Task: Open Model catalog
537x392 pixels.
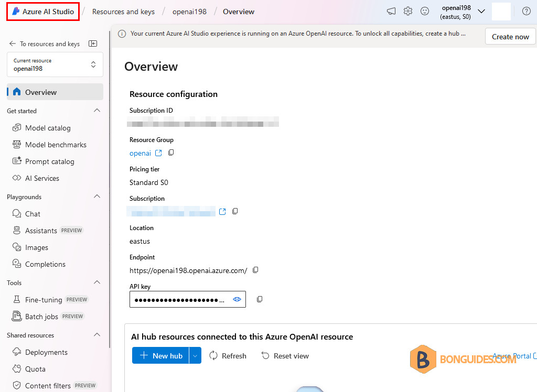Action: pyautogui.click(x=41, y=128)
